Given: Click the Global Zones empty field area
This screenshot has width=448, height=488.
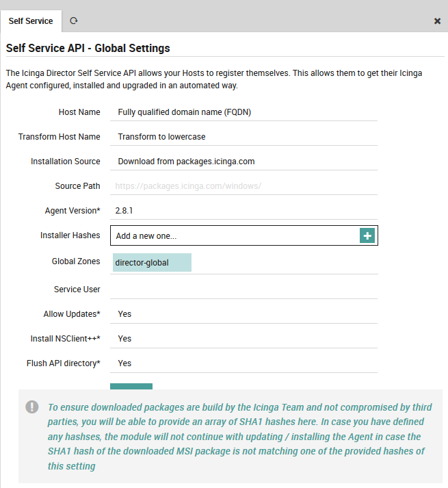Looking at the screenshot, I should pyautogui.click(x=284, y=262).
